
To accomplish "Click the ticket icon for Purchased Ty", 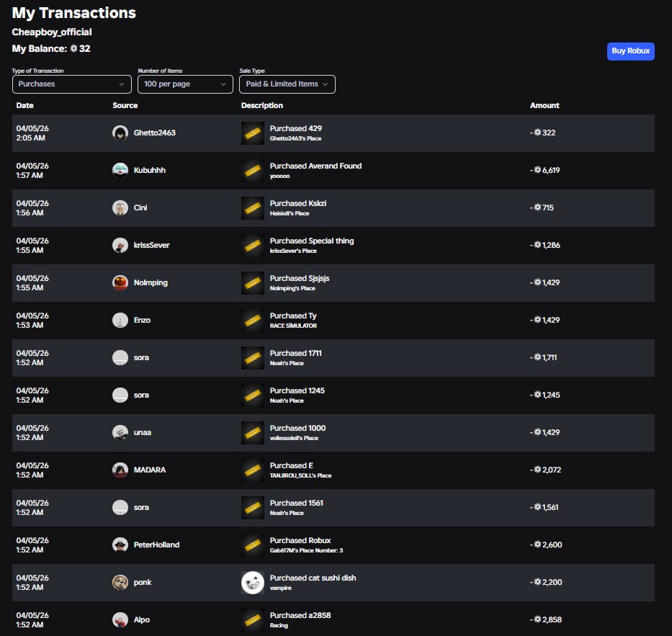I will pos(252,321).
